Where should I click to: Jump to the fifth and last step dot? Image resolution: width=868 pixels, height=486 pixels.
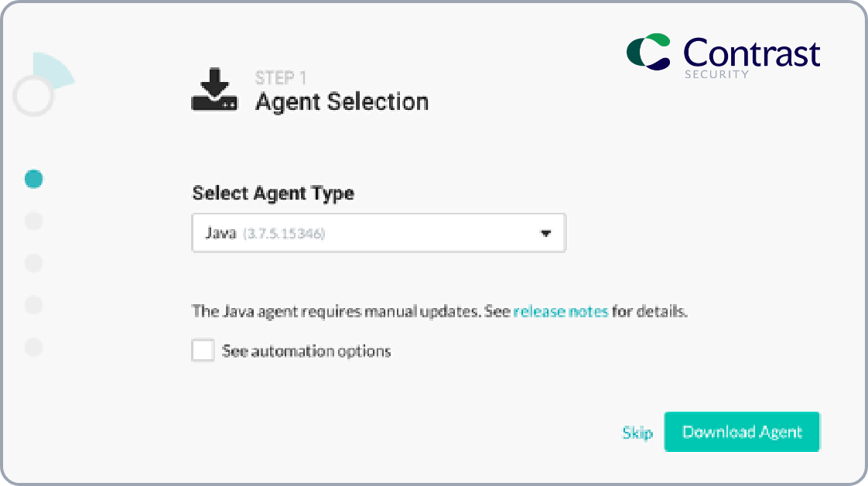(33, 347)
